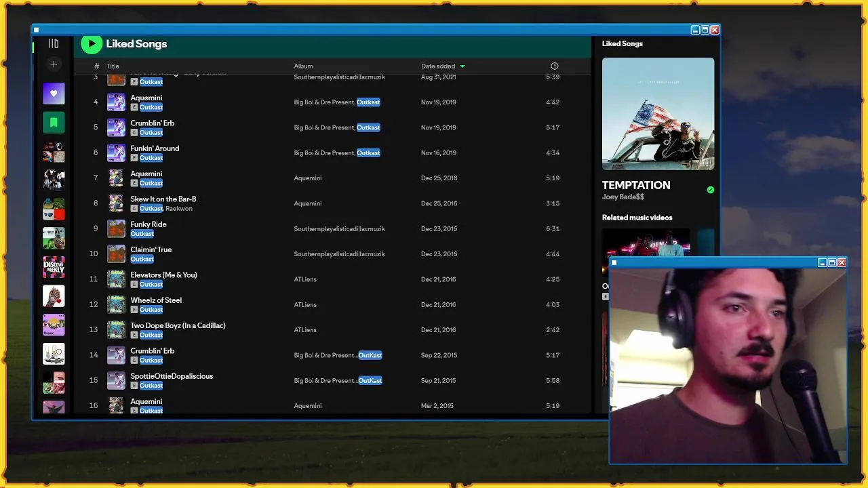
Task: Click Funky Ride album art thumbnail
Action: [117, 228]
